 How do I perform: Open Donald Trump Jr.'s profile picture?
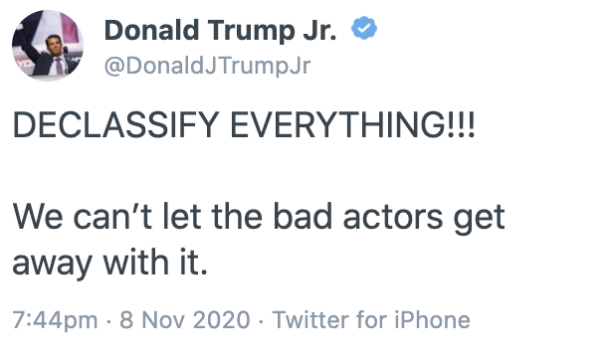click(48, 46)
